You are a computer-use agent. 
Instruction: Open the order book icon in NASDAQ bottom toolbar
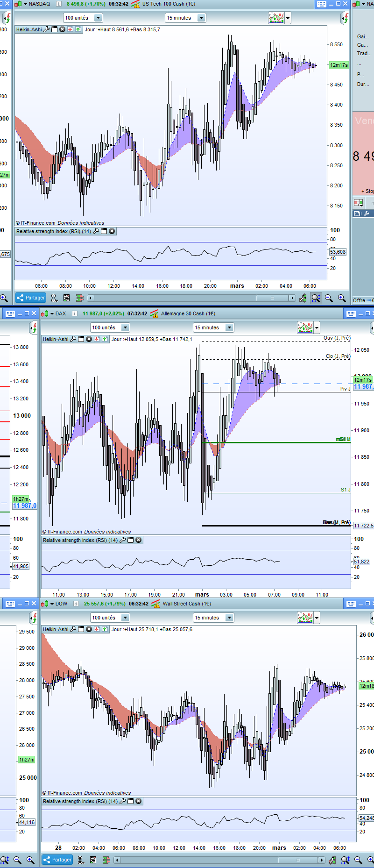(80, 298)
